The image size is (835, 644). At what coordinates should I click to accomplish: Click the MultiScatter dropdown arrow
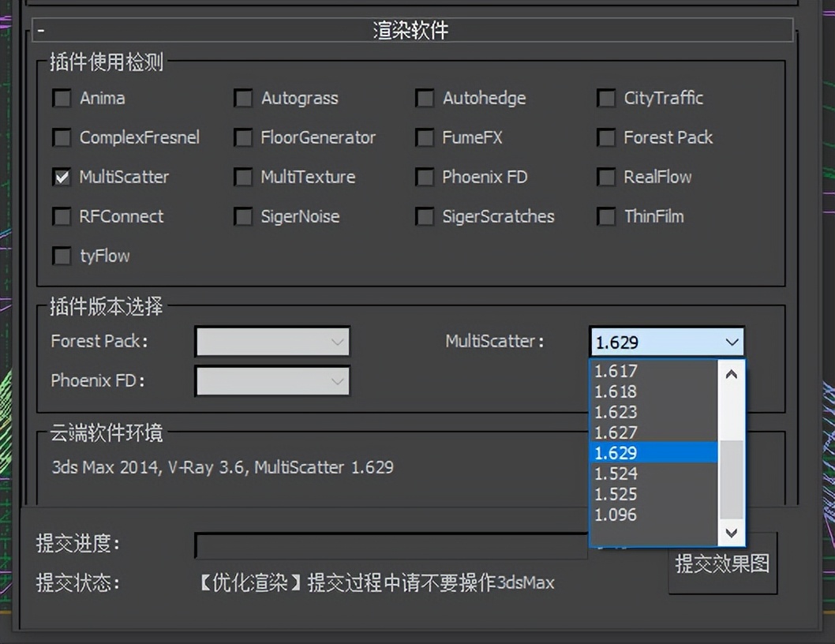(x=730, y=342)
